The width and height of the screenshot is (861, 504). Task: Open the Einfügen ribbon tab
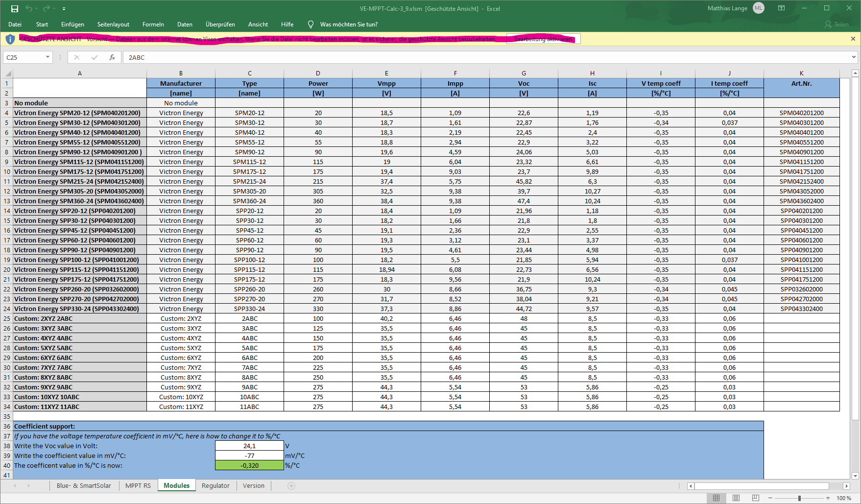click(x=72, y=24)
